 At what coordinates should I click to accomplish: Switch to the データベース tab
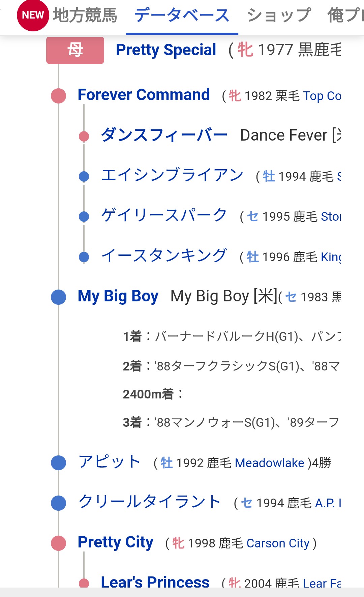[x=182, y=16]
